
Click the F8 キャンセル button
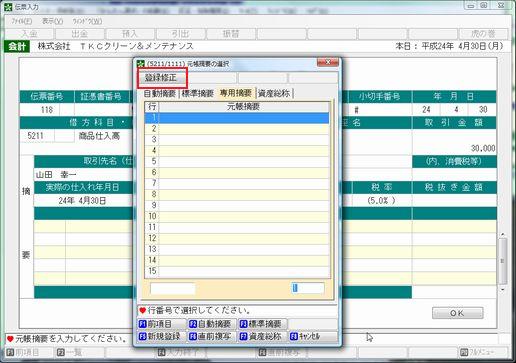(313, 336)
